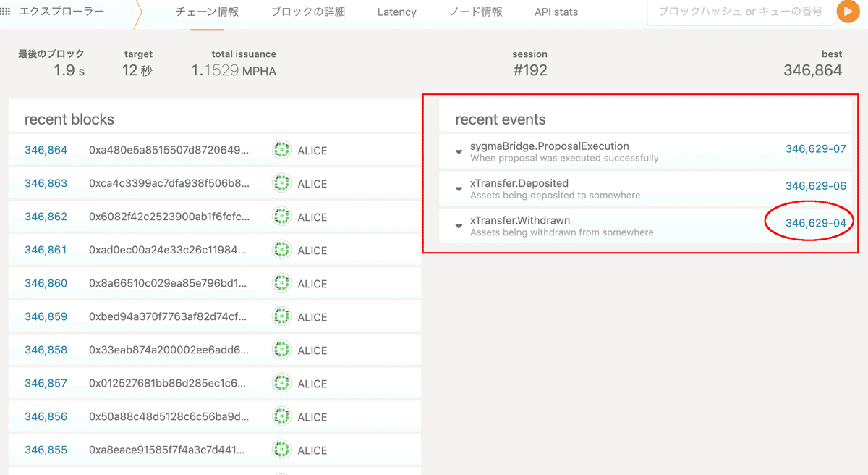
Task: Open the Latency tab
Action: pos(397,12)
